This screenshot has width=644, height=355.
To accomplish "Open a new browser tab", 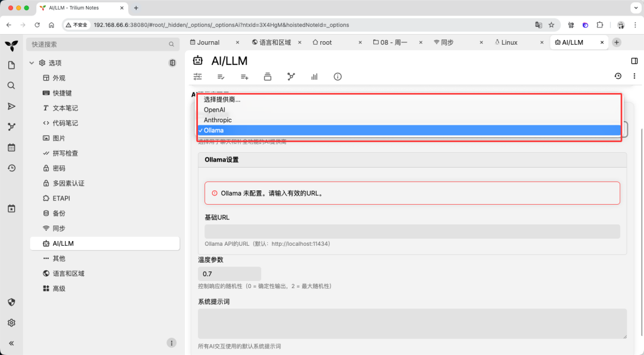I will point(136,8).
